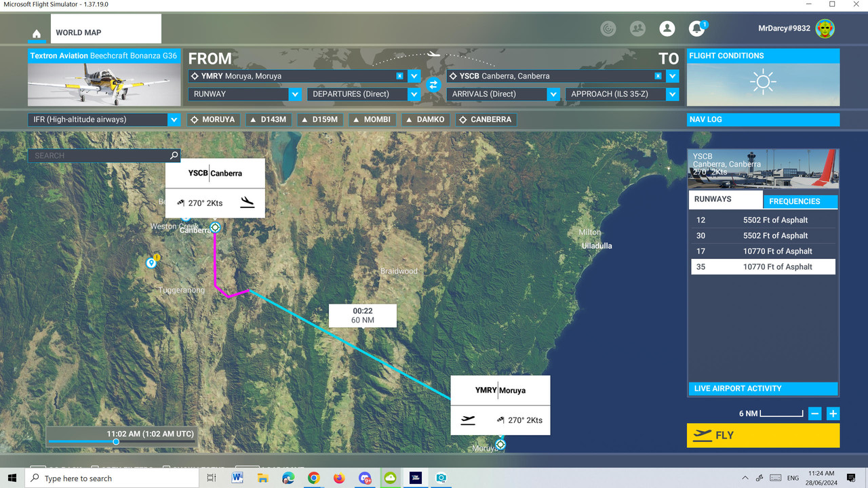Expand the DEPARTURES (Direct) dropdown

(414, 94)
